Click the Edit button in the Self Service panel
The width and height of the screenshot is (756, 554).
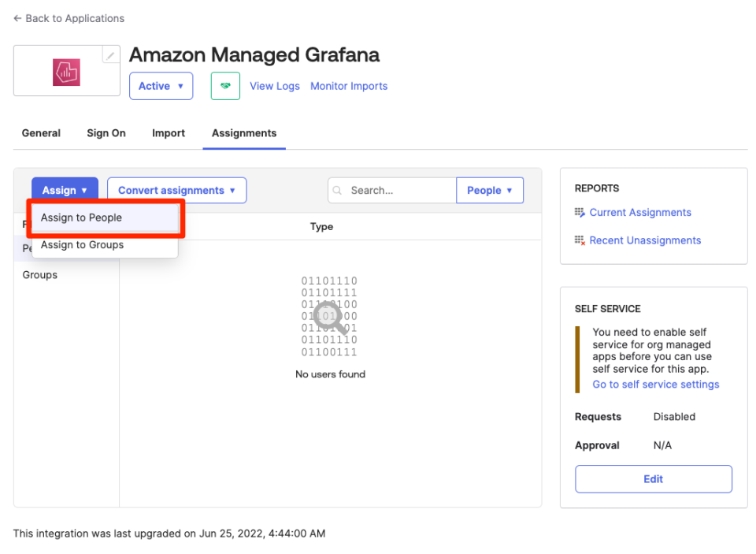[x=653, y=478]
